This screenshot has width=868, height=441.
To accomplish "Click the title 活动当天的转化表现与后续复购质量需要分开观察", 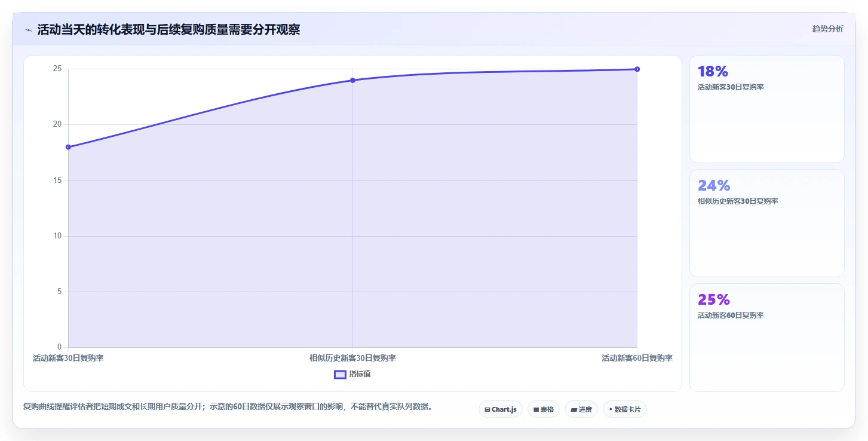I will click(x=168, y=30).
